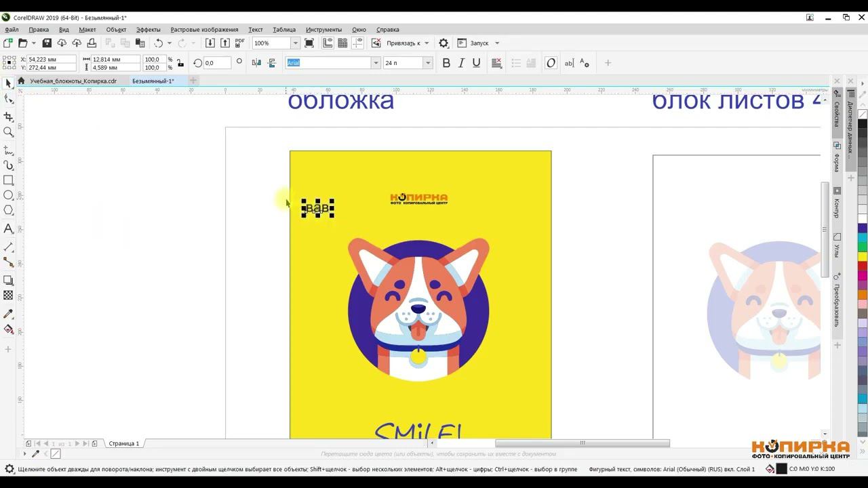The image size is (868, 488).
Task: Click the Save disk icon
Action: click(47, 43)
